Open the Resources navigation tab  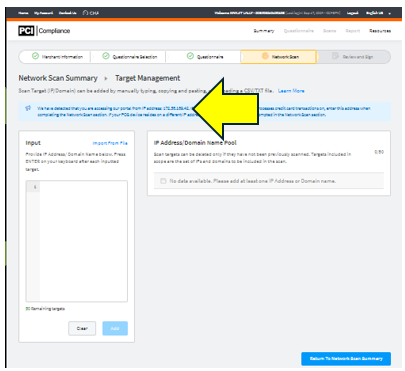tap(380, 31)
